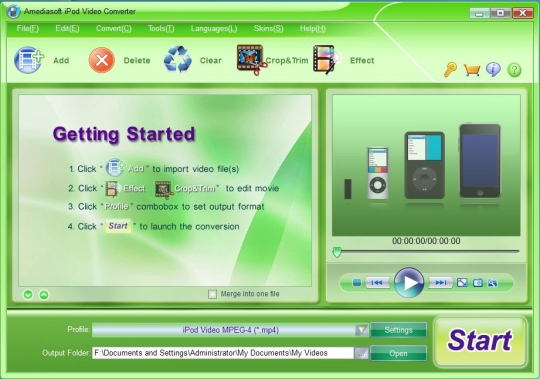
Task: Click the Getting Started heading
Action: click(x=124, y=134)
